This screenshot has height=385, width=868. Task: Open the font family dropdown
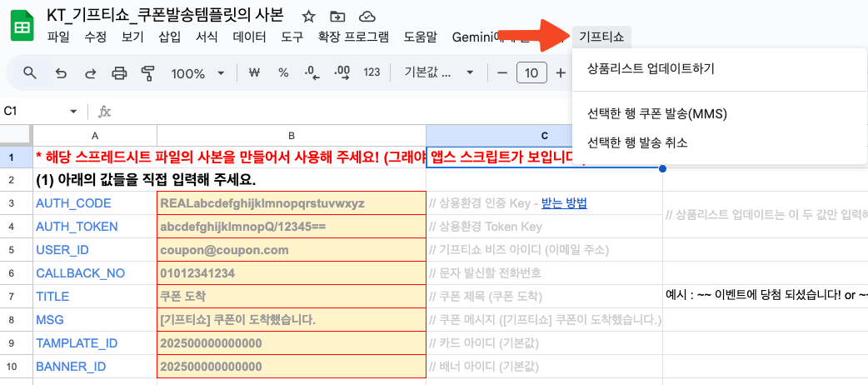coord(434,73)
